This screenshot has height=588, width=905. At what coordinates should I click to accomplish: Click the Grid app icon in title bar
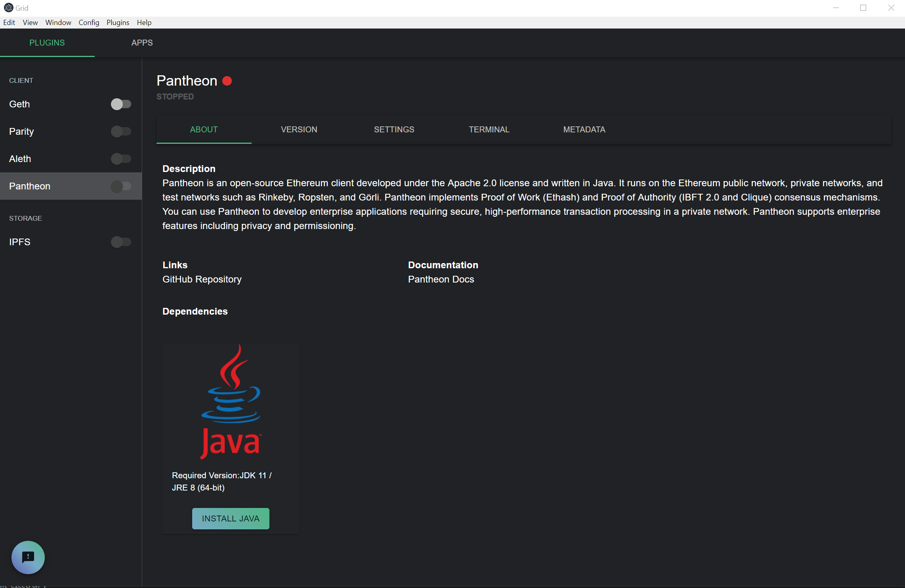coord(8,8)
